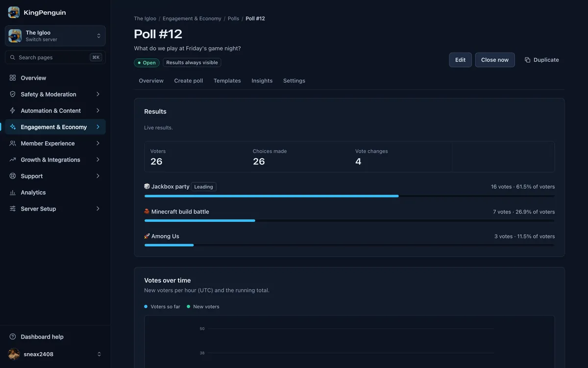
Task: Click the Server Setup sliders icon
Action: coord(13,209)
